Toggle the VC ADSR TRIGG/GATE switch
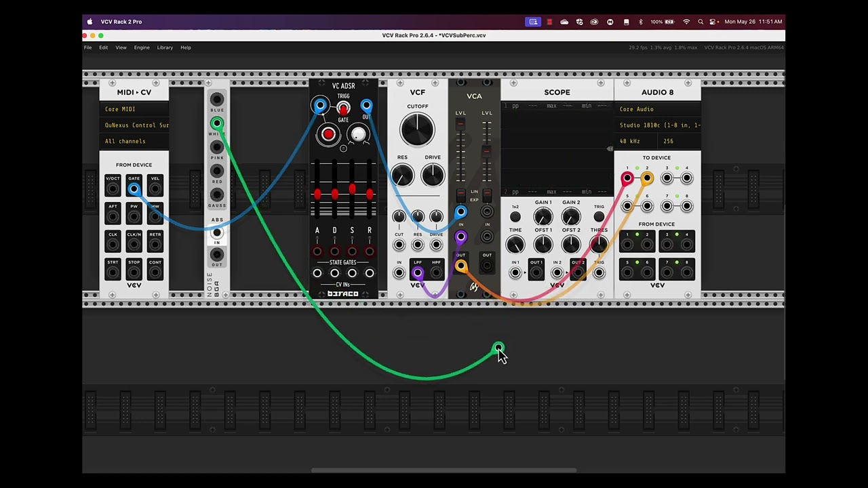The width and height of the screenshot is (868, 488). [x=343, y=108]
